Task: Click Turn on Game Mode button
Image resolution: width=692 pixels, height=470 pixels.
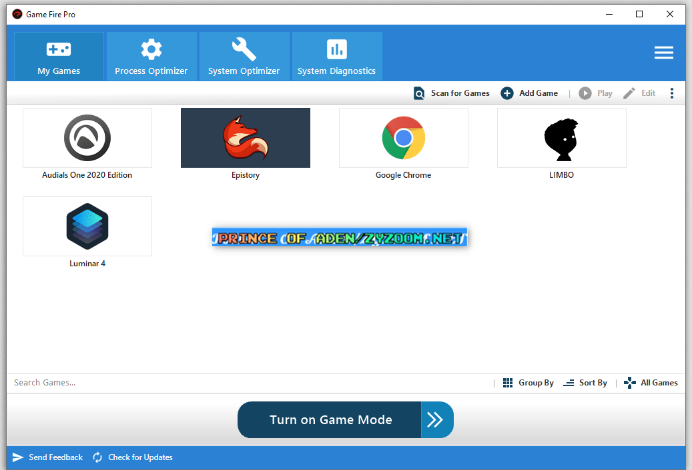Action: (330, 420)
